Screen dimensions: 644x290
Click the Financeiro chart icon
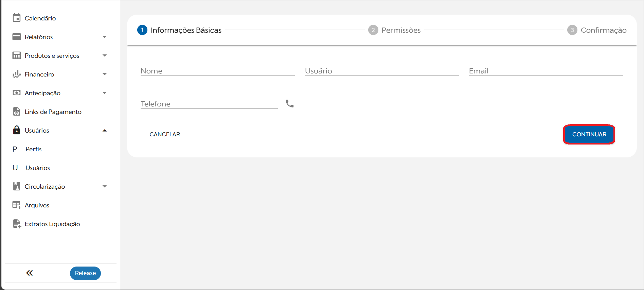pos(16,74)
